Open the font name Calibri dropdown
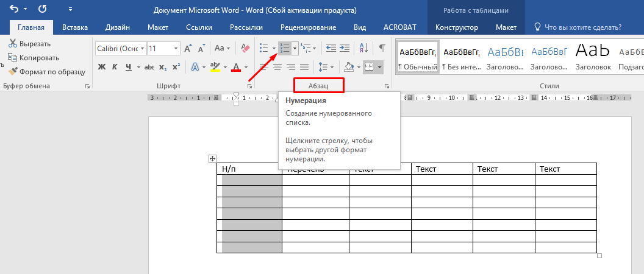 (x=143, y=48)
